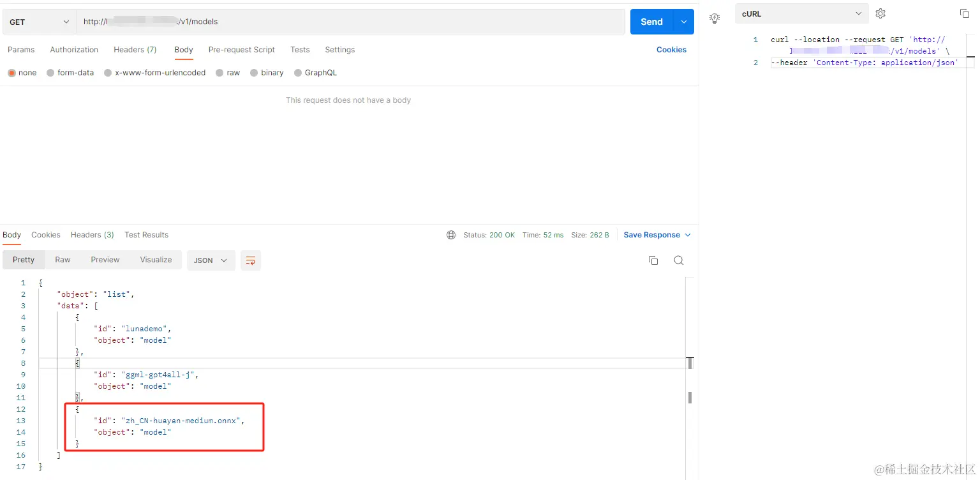Screen dimensions: 980x480
Task: Select the GraphQL body radio button
Action: (x=298, y=73)
